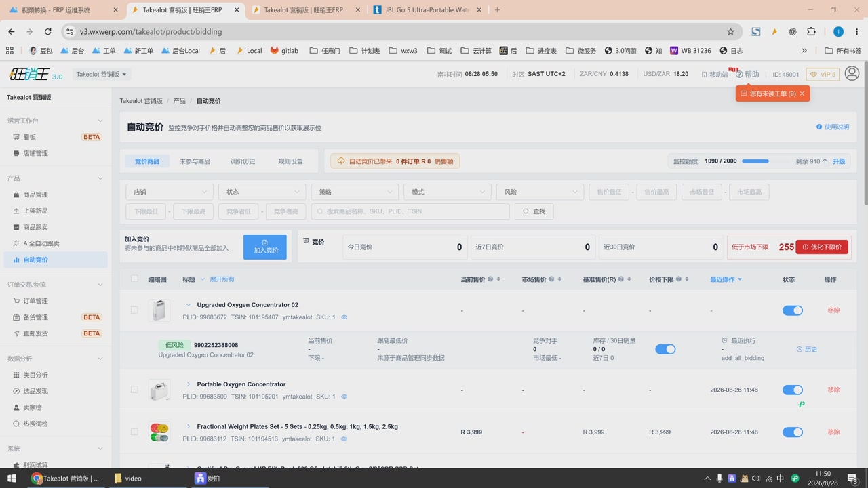Open 商品跟卖 in the sidebar
Image resolution: width=868 pixels, height=488 pixels.
tap(56, 227)
